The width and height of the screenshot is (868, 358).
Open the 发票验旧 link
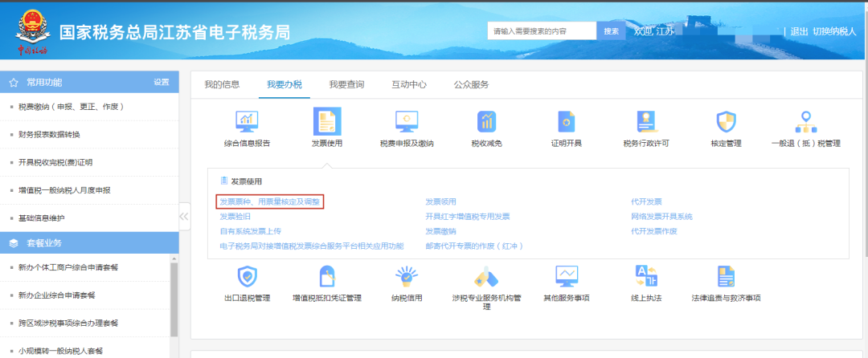coord(235,217)
